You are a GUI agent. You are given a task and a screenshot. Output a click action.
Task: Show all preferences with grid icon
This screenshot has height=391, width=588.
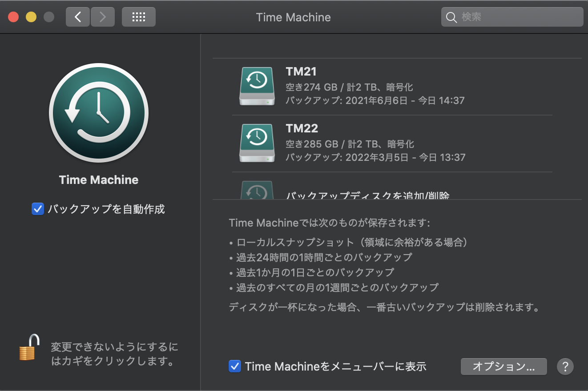pyautogui.click(x=139, y=17)
